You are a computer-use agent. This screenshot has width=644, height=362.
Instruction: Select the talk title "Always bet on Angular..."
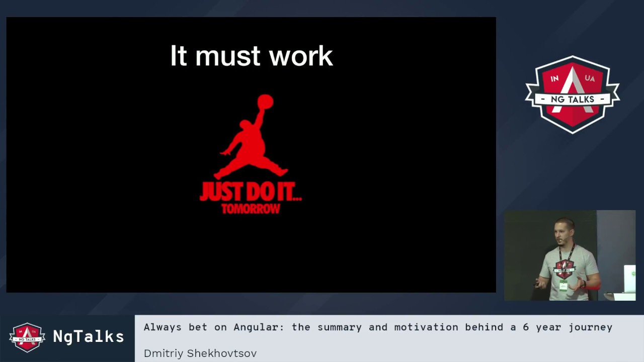[x=378, y=327]
